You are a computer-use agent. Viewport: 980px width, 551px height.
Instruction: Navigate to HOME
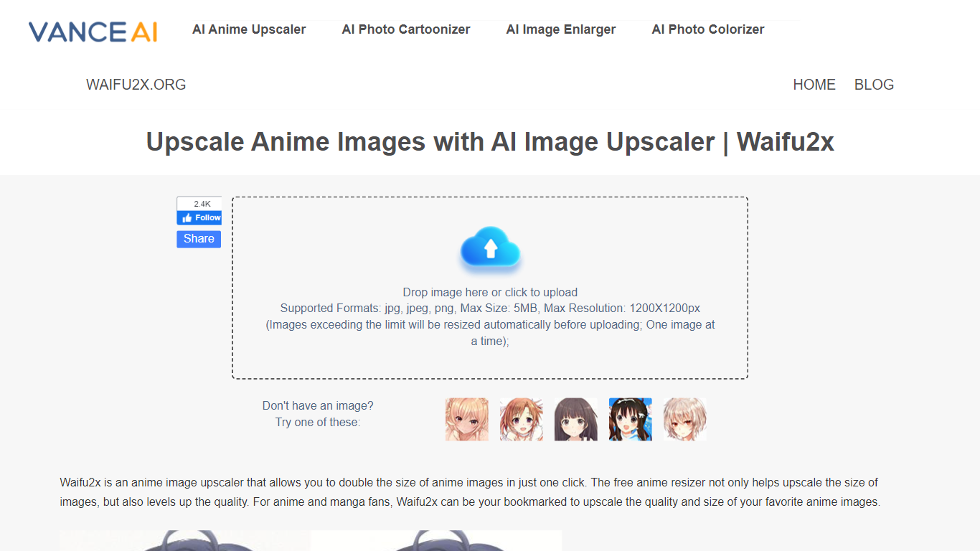pyautogui.click(x=814, y=85)
